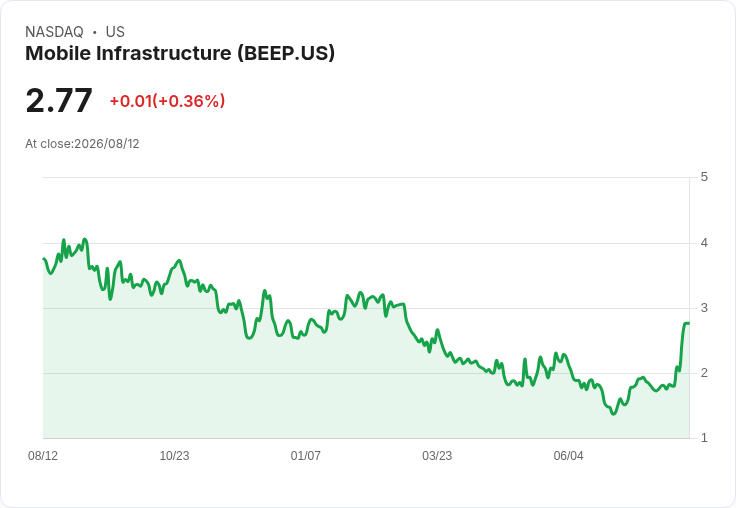Click the NASDAQ exchange label
The width and height of the screenshot is (736, 508).
(x=54, y=32)
